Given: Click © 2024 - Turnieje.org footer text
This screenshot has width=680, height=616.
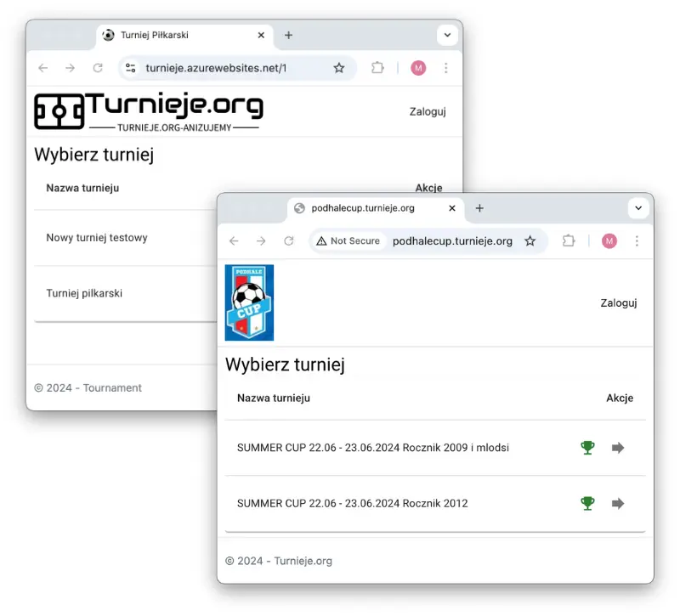Looking at the screenshot, I should [279, 561].
